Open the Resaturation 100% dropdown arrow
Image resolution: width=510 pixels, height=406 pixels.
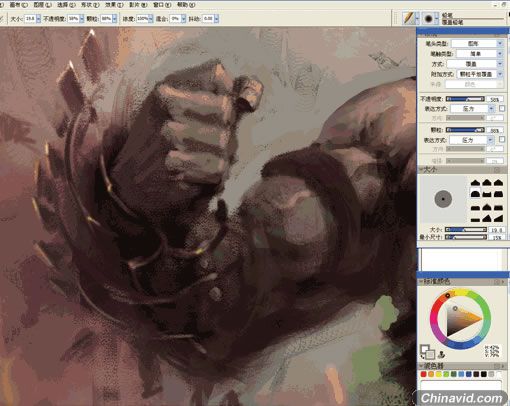pyautogui.click(x=151, y=19)
